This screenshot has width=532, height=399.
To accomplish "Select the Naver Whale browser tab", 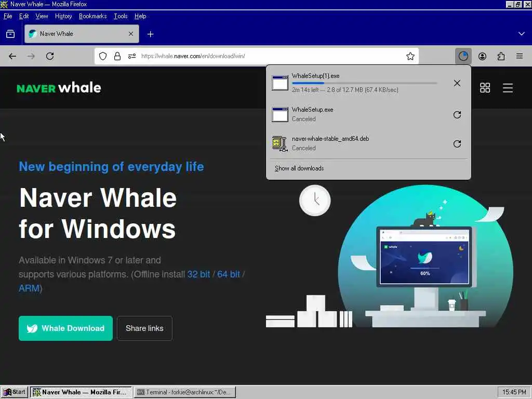I will click(82, 34).
